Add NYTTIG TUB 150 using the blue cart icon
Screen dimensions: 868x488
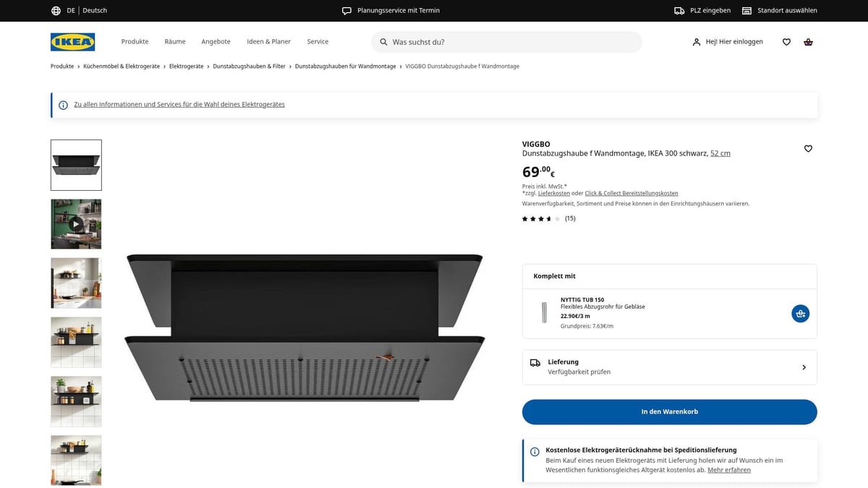tap(800, 313)
